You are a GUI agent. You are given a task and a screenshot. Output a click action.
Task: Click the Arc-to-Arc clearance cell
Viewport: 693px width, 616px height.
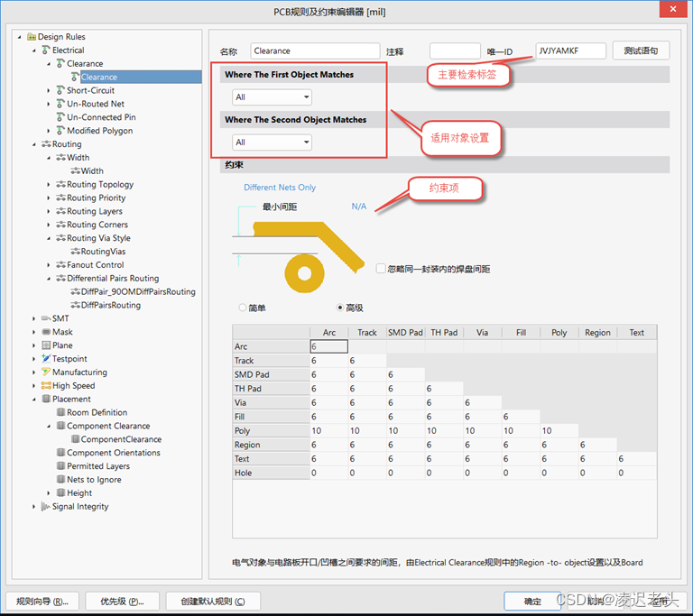328,346
